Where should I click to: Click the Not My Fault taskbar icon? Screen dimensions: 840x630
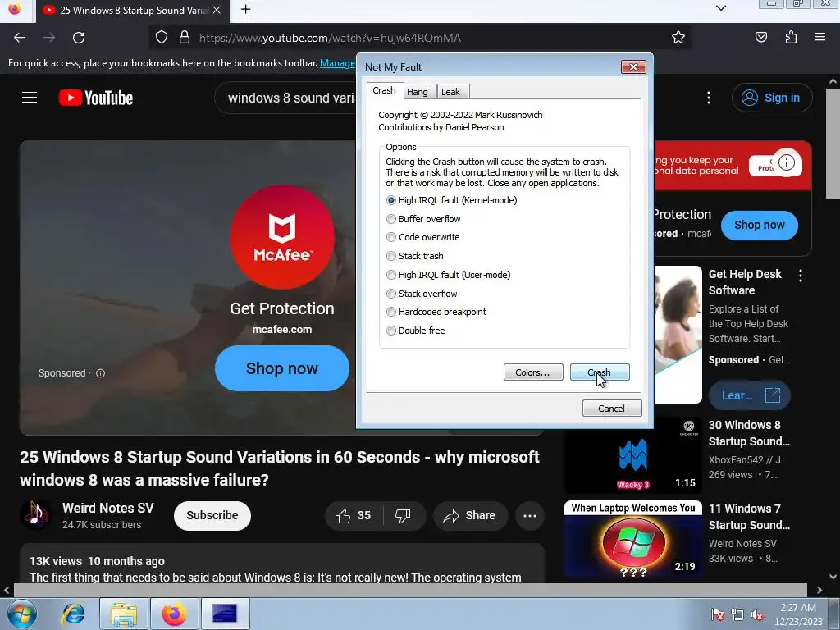[x=225, y=614]
